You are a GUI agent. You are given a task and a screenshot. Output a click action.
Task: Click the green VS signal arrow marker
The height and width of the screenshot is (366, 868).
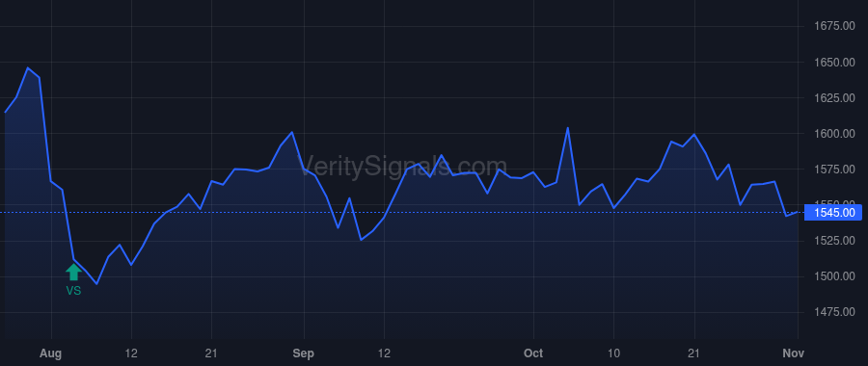pos(73,272)
